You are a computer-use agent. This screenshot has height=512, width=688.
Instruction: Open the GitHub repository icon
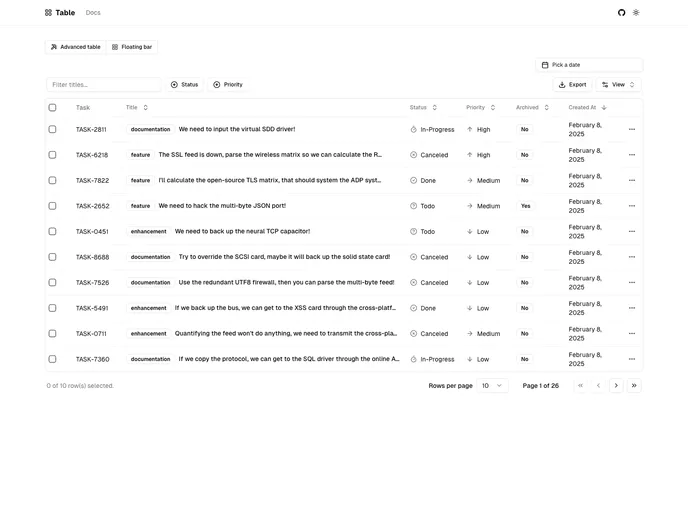point(621,13)
